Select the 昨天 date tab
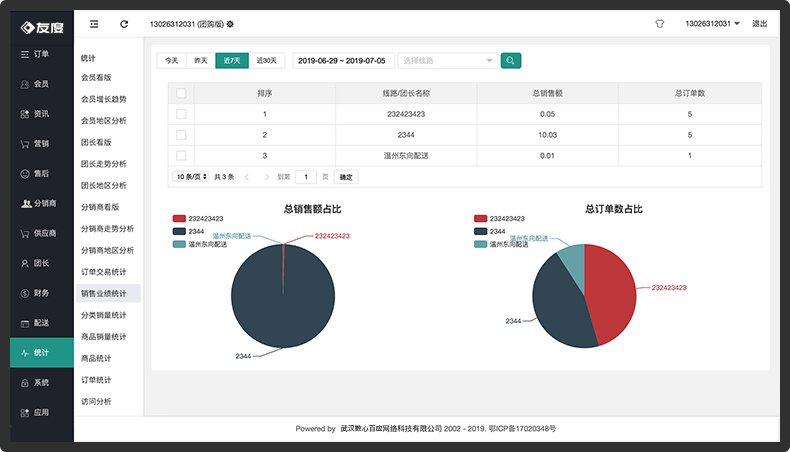Image resolution: width=790 pixels, height=452 pixels. click(201, 60)
